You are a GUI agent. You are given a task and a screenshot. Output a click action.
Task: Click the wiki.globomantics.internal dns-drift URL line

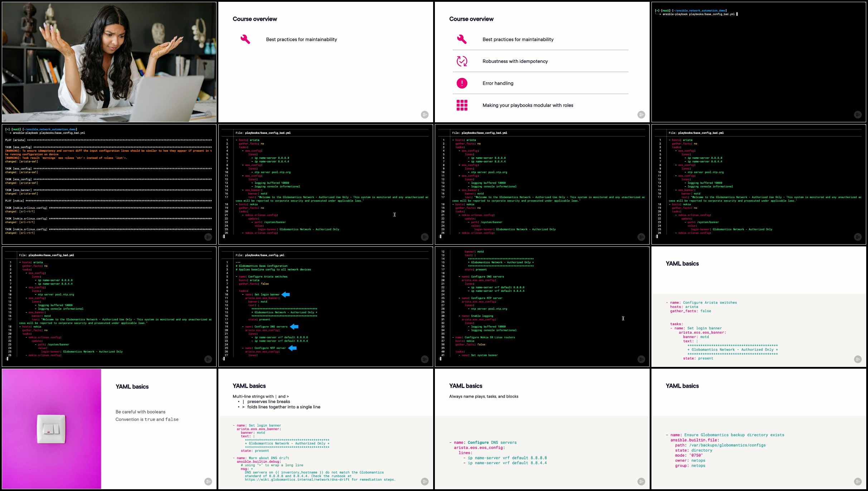(x=320, y=480)
